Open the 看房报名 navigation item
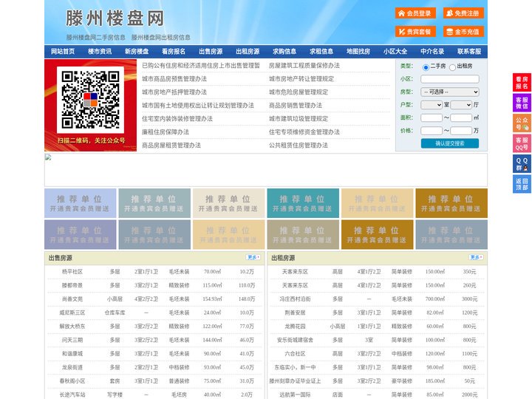The image size is (532, 399). [174, 52]
